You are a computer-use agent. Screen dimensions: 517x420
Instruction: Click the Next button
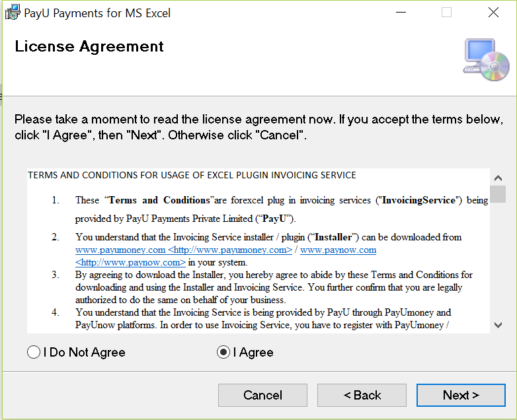(461, 395)
